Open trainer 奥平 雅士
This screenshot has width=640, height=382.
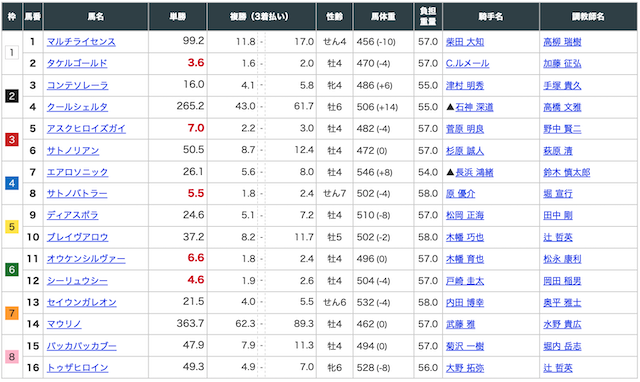click(x=562, y=302)
